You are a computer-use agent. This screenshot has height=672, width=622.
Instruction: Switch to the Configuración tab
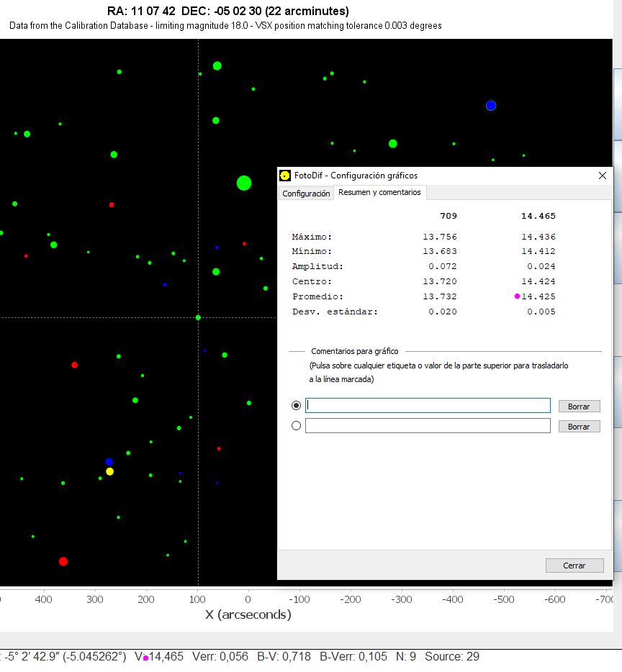tap(306, 194)
